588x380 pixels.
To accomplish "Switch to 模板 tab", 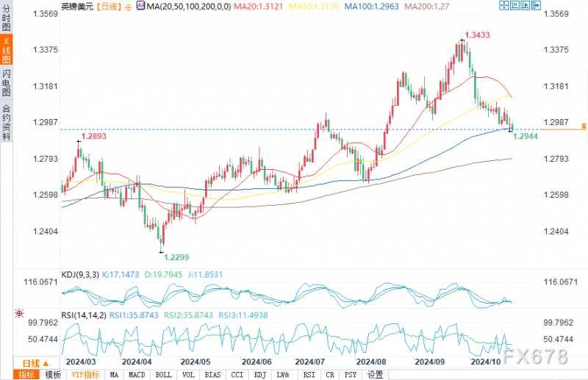I will click(x=53, y=375).
